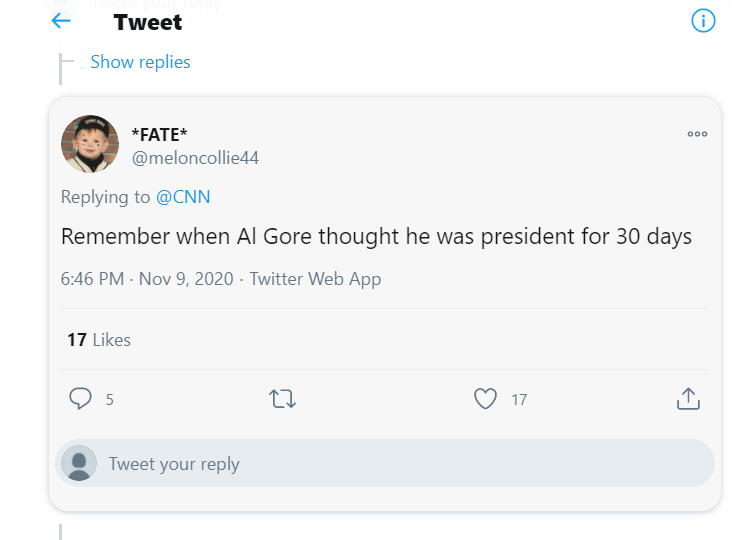Expand the Show replies thread
This screenshot has width=740, height=540.
pos(140,62)
